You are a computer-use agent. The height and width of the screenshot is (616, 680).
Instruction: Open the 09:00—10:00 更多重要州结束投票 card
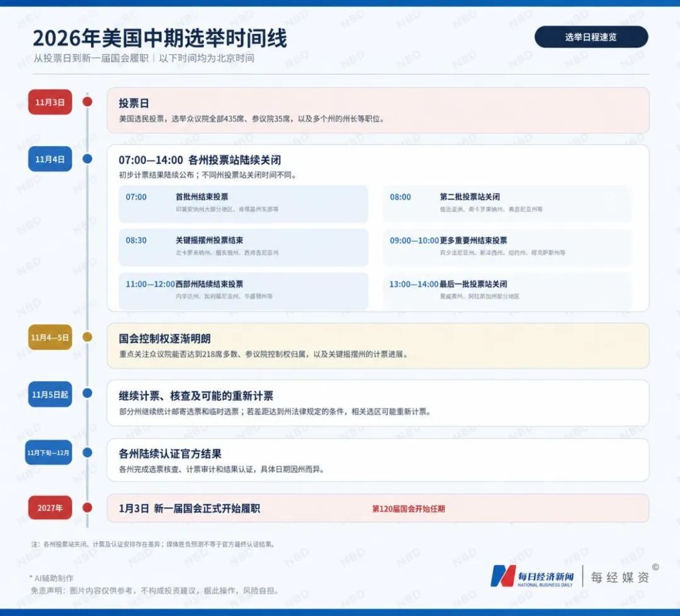click(x=507, y=247)
